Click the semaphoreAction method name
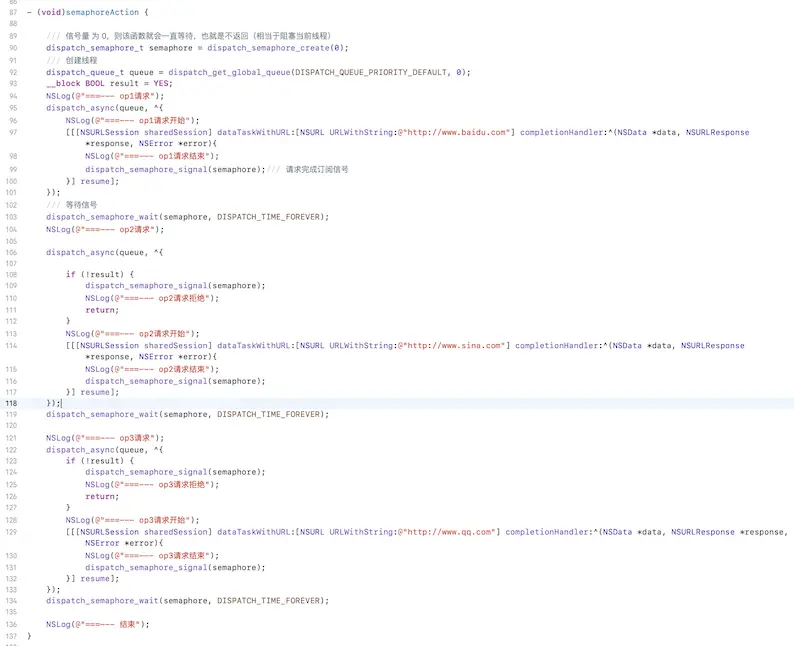Image resolution: width=794 pixels, height=646 pixels. tap(108, 12)
